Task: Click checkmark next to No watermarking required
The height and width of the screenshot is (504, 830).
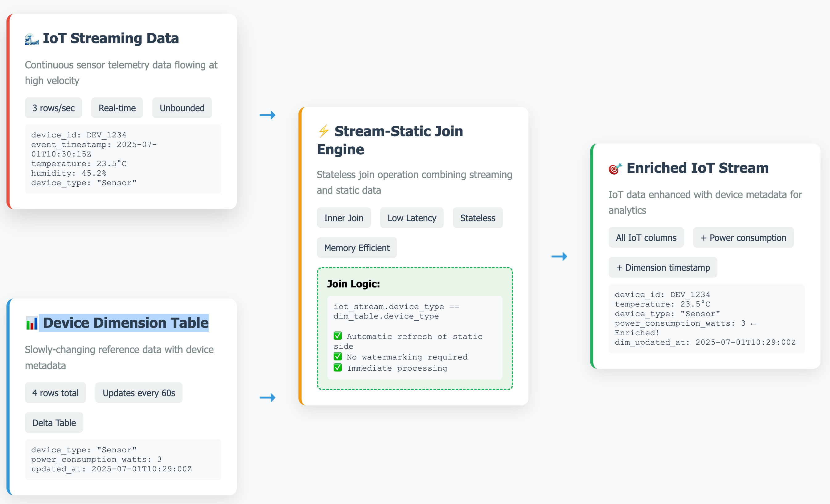Action: (x=338, y=356)
